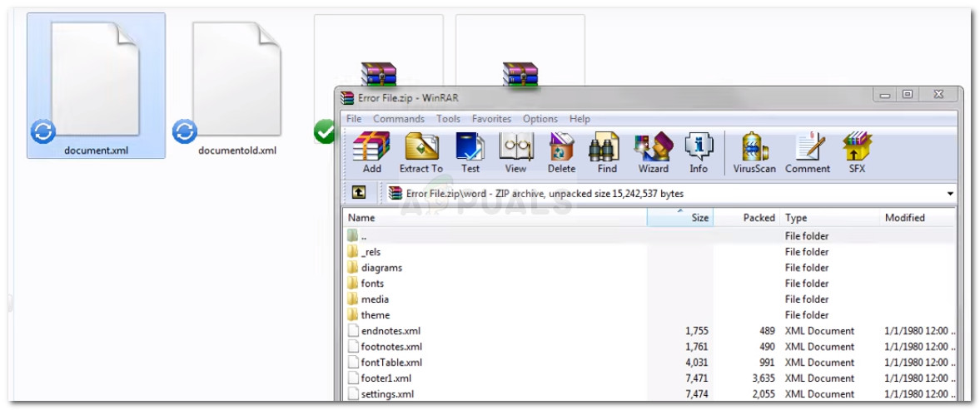This screenshot has width=980, height=410.
Task: Open the Options menu
Action: point(540,119)
